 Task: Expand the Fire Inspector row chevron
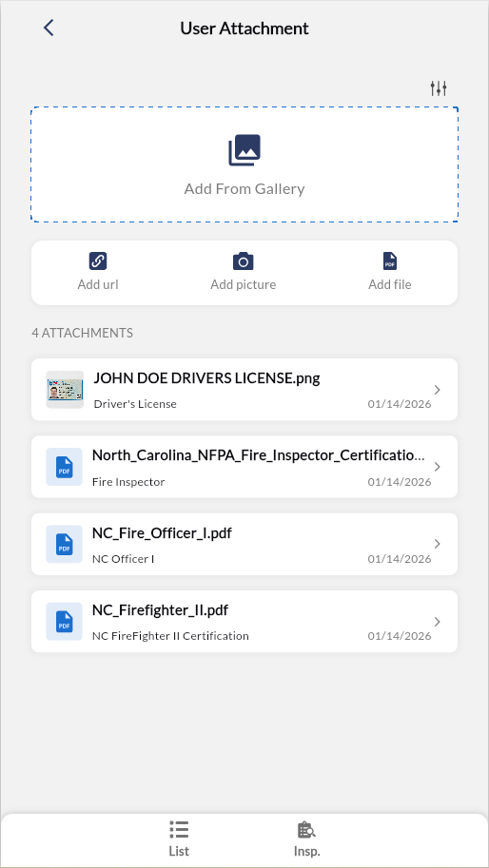438,467
